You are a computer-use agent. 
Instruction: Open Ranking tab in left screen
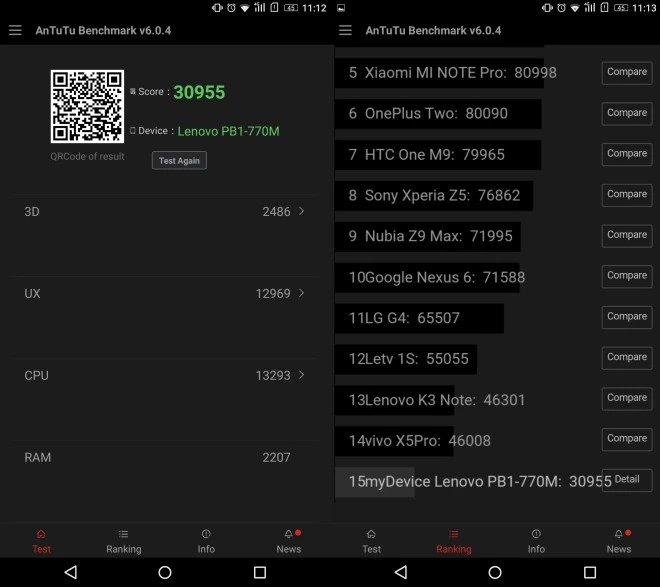[x=124, y=542]
